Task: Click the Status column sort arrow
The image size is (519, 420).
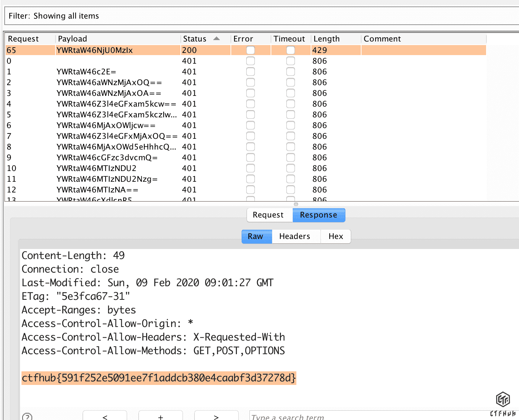Action: [x=216, y=39]
